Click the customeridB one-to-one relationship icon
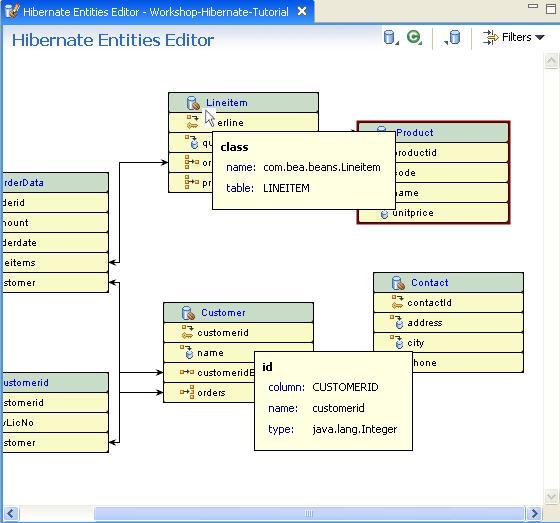The image size is (560, 523). pos(187,372)
